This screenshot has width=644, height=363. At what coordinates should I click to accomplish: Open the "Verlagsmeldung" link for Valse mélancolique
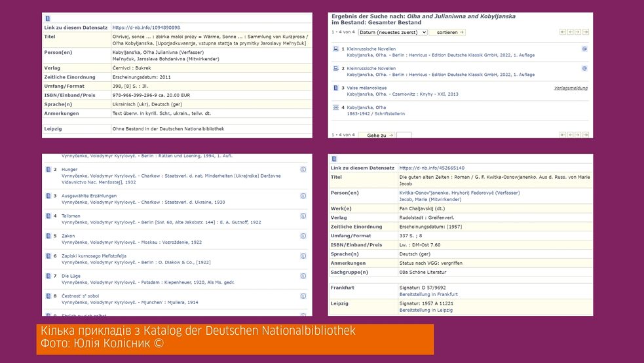(x=571, y=88)
